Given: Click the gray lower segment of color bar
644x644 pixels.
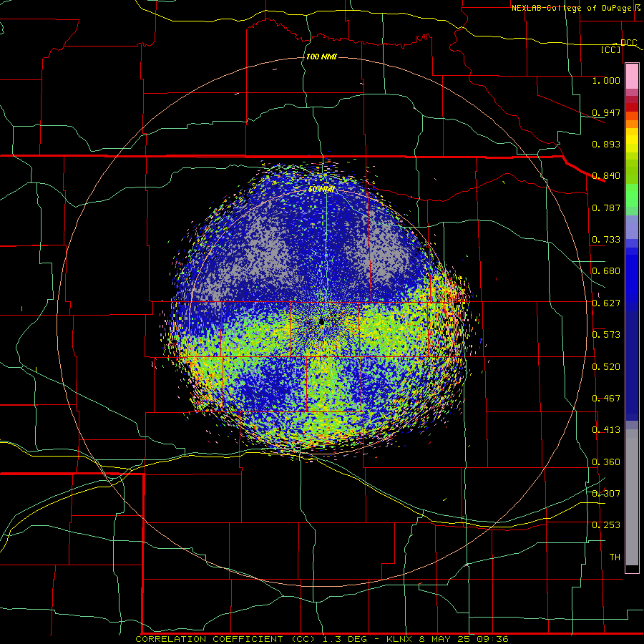Looking at the screenshot, I should pos(632,497).
